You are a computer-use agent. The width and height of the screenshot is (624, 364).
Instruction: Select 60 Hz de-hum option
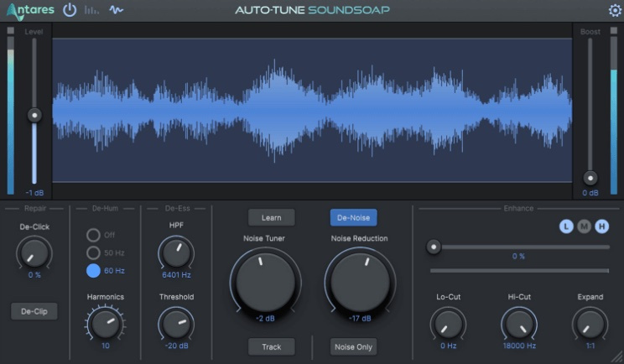pos(93,271)
